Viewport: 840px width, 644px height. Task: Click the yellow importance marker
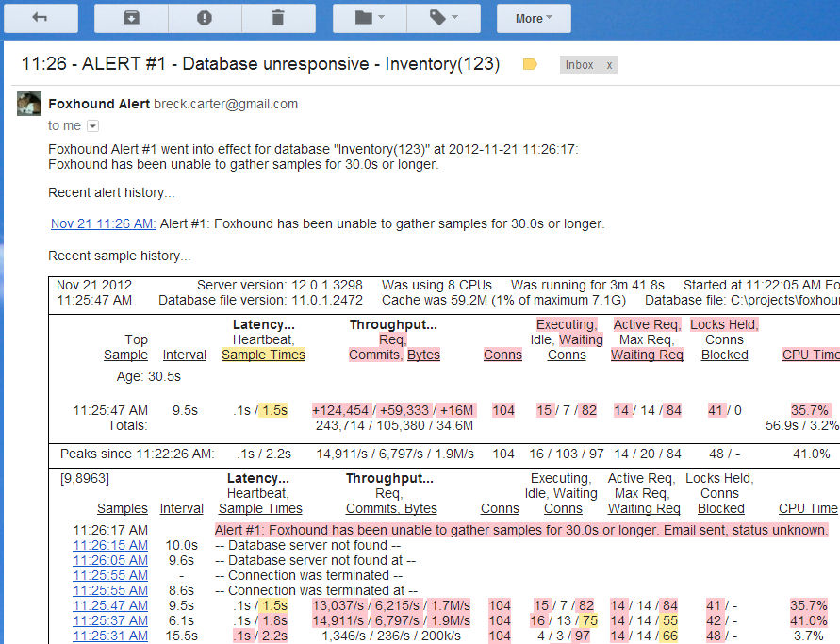pos(530,64)
